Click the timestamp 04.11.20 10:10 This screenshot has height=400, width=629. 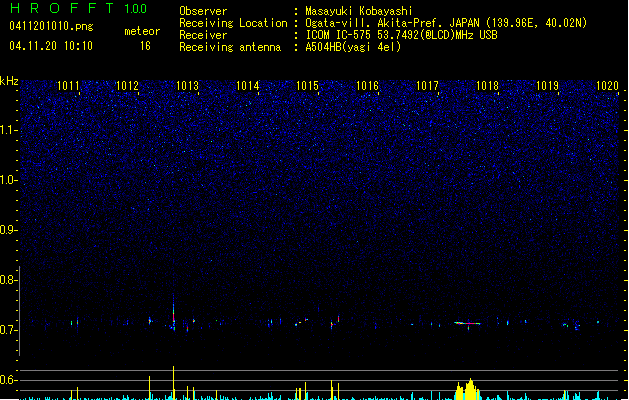tap(51, 46)
